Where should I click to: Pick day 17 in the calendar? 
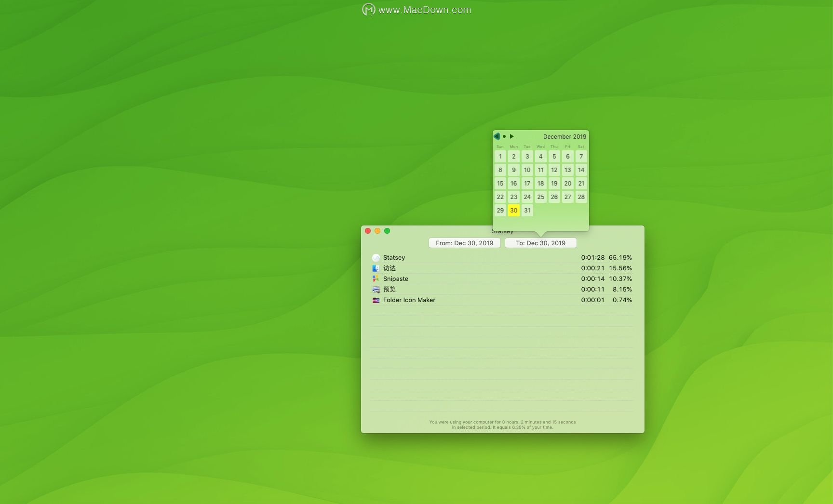pos(527,184)
